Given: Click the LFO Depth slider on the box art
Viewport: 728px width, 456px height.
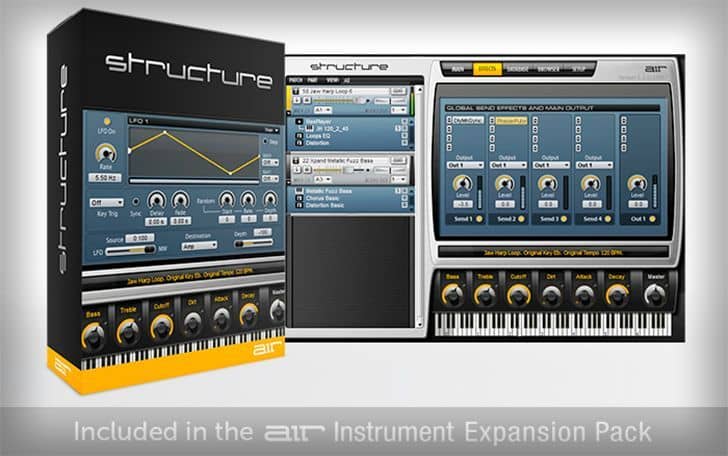Looking at the screenshot, I should click(253, 243).
